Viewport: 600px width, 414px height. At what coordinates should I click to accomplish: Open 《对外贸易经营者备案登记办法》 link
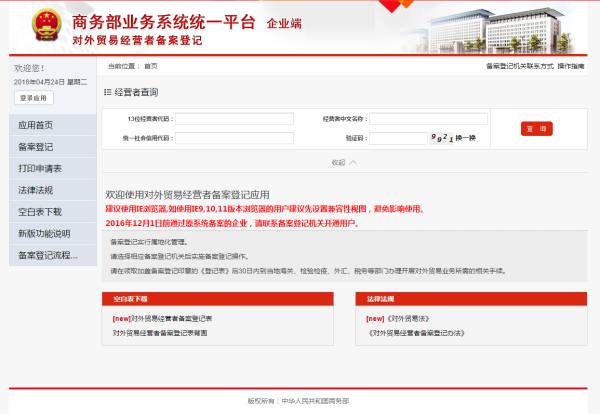click(416, 333)
